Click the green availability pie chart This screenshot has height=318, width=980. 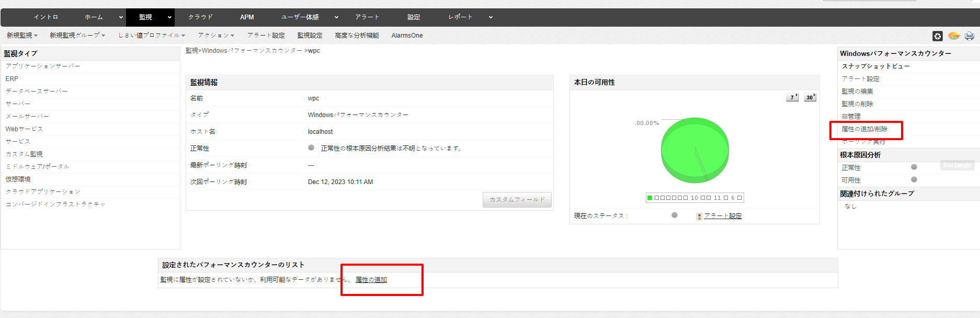pos(694,150)
